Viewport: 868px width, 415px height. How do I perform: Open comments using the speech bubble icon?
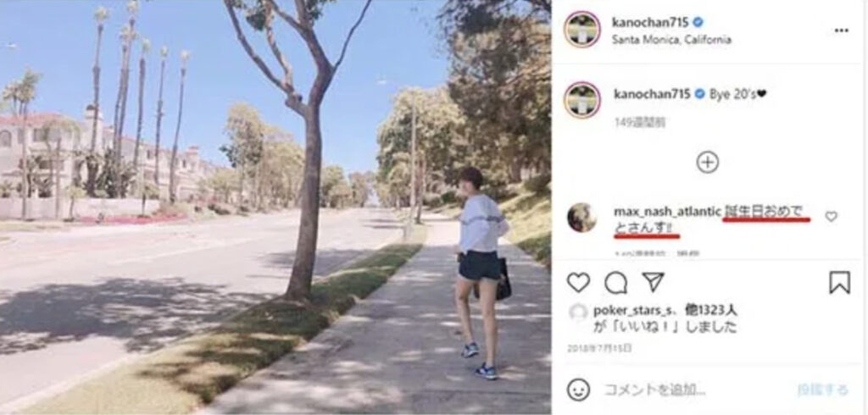pos(615,283)
